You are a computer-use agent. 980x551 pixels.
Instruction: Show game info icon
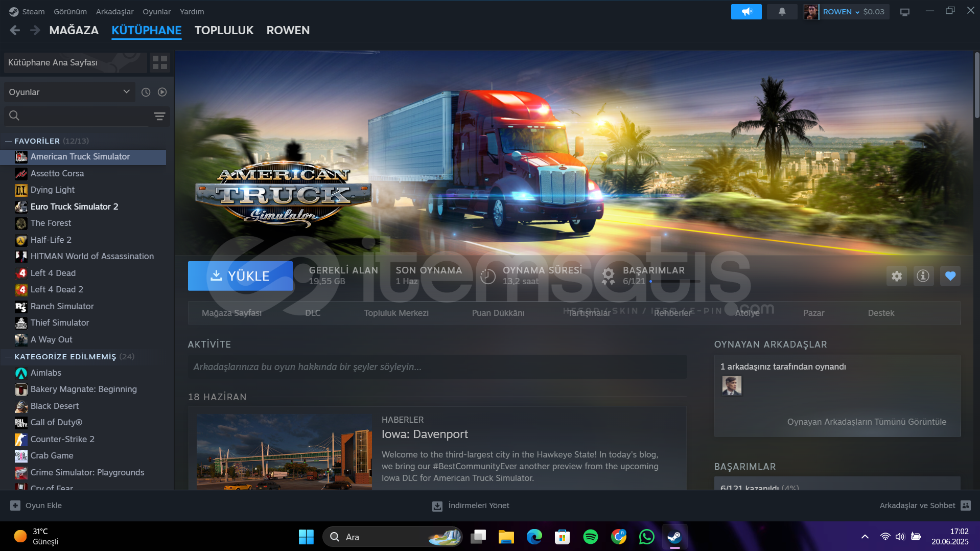click(x=923, y=276)
